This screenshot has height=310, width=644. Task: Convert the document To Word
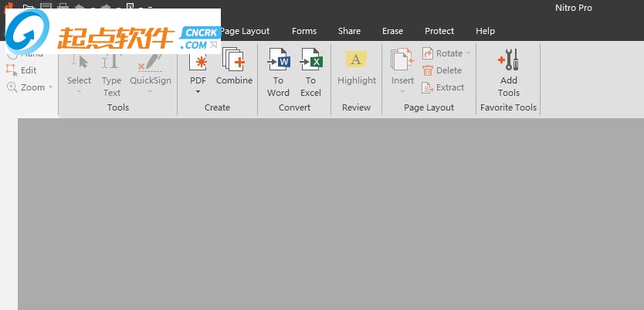tap(279, 73)
